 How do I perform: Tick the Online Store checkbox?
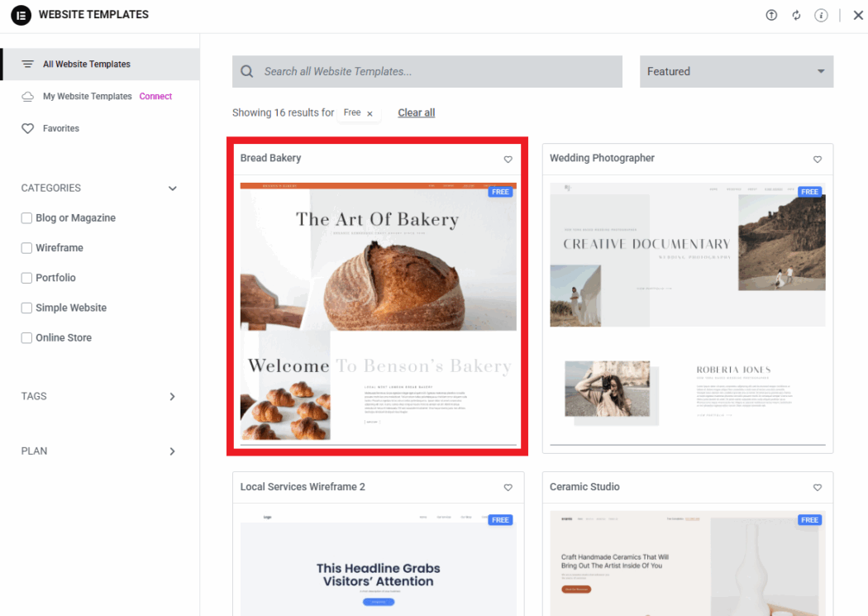[26, 338]
